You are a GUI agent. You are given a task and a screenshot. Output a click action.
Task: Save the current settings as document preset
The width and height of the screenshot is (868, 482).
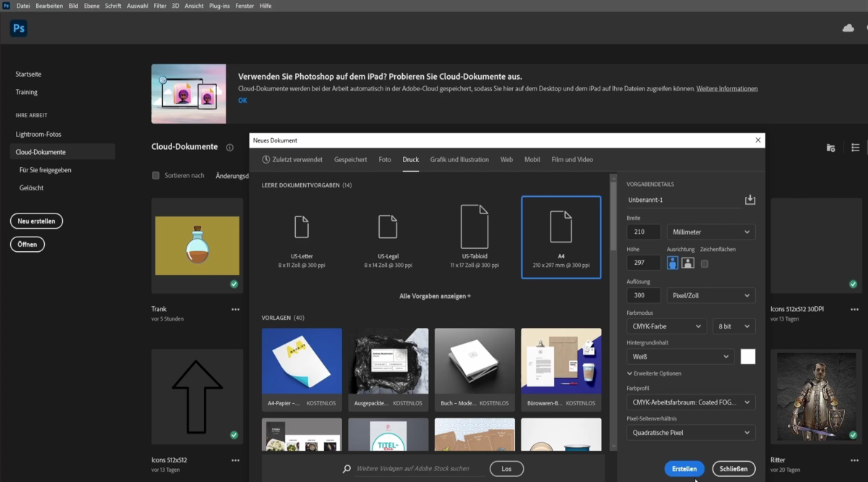point(750,200)
